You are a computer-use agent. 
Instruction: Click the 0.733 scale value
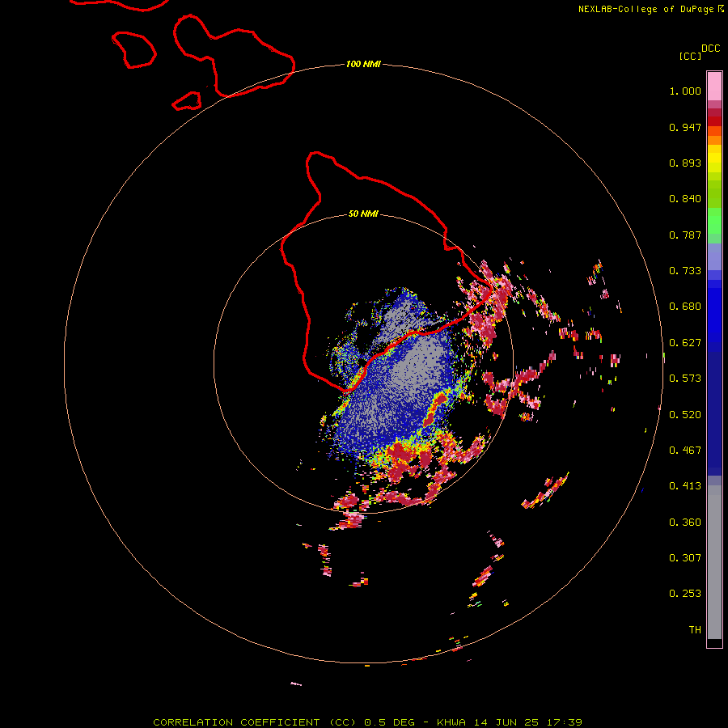pos(685,271)
